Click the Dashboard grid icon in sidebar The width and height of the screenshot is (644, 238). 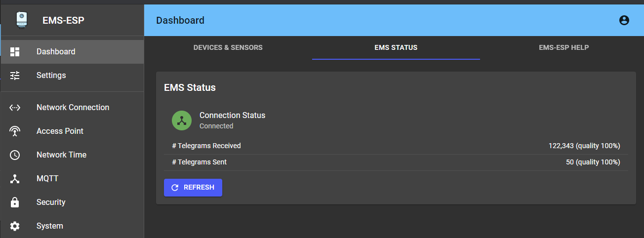(15, 52)
